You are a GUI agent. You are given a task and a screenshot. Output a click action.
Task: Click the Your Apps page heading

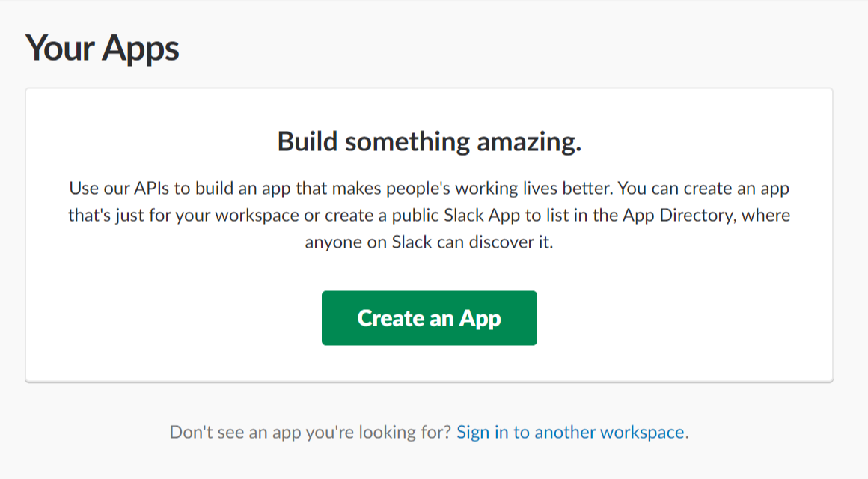[x=103, y=48]
